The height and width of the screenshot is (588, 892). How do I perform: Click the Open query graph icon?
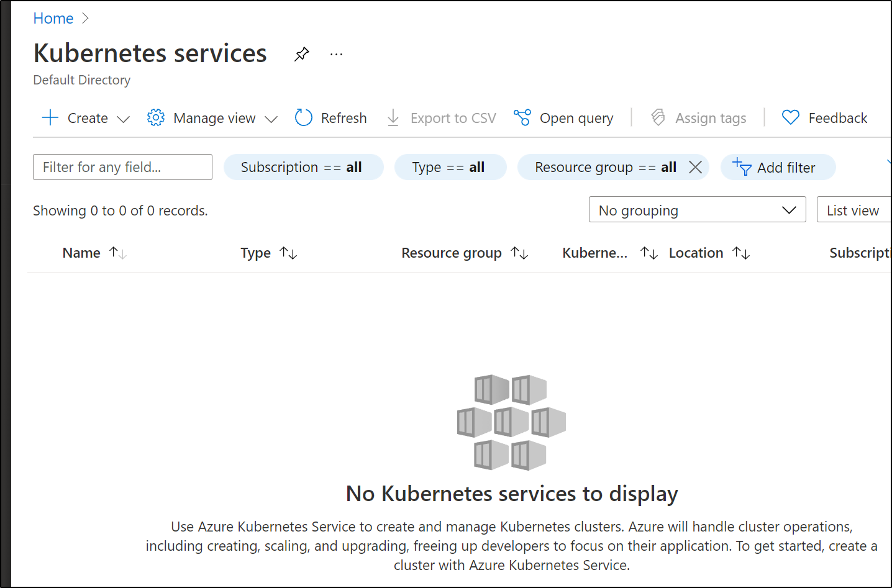[522, 117]
